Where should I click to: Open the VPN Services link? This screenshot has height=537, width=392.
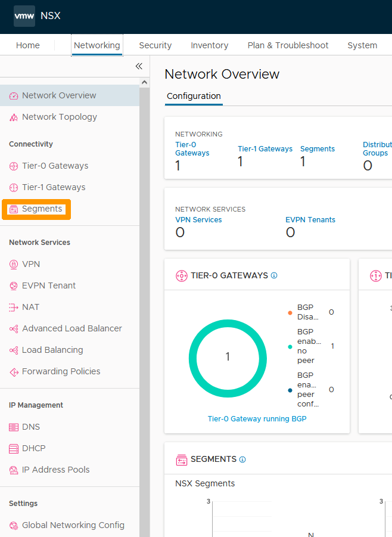pos(198,220)
